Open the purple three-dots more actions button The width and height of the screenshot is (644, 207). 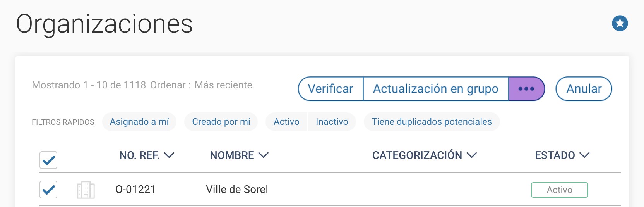tap(526, 89)
